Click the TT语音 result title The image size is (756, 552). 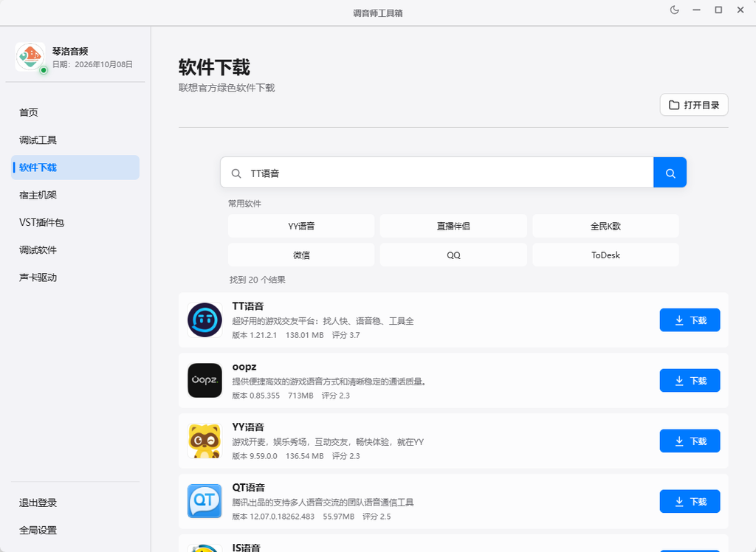[248, 306]
